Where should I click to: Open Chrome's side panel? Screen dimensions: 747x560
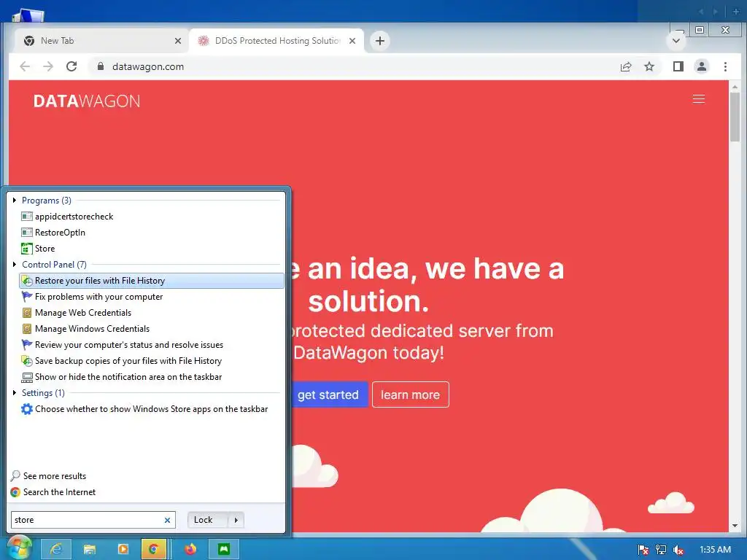(x=678, y=66)
